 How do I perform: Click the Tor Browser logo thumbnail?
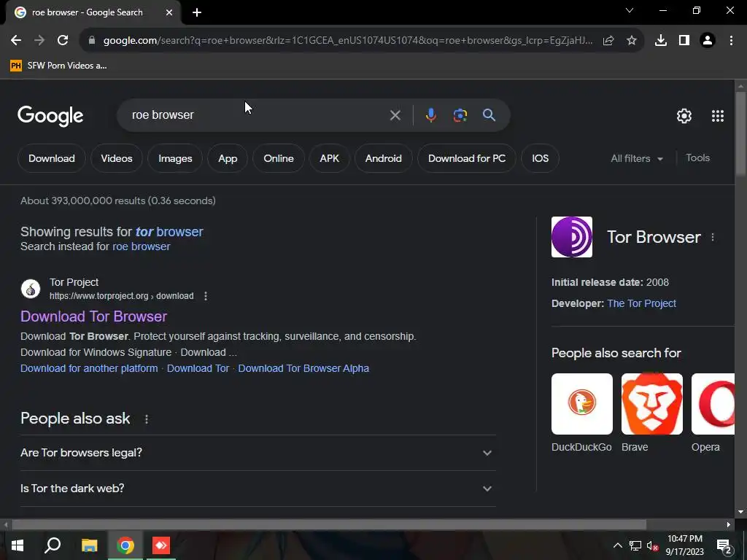pyautogui.click(x=572, y=237)
